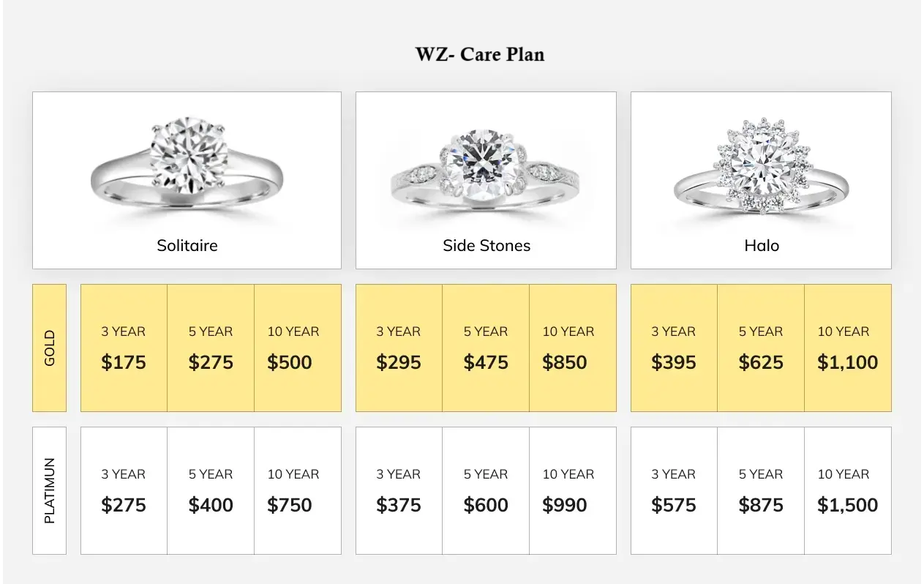Pick Gold Side Stones 3 year $295

coord(399,348)
